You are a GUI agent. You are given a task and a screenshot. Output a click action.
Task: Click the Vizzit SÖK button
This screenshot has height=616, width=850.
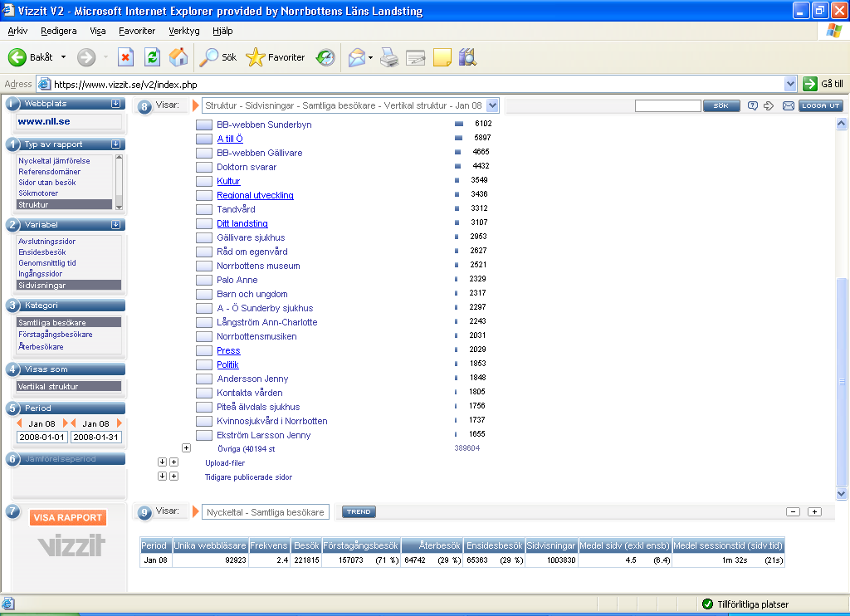click(x=721, y=105)
